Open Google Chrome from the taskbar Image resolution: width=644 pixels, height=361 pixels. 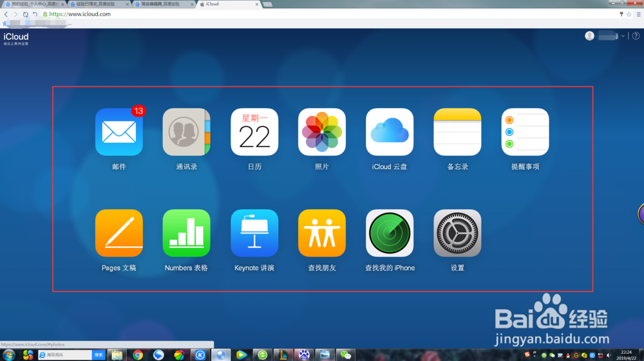[138, 355]
